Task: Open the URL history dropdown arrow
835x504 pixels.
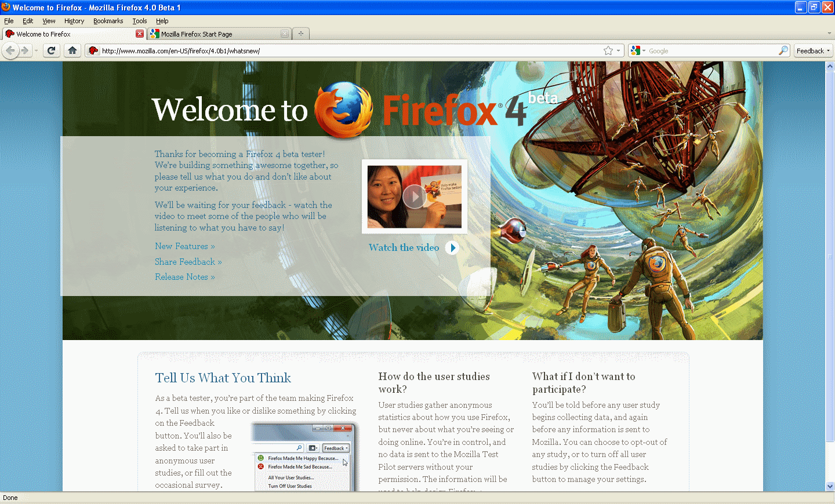Action: [x=619, y=51]
